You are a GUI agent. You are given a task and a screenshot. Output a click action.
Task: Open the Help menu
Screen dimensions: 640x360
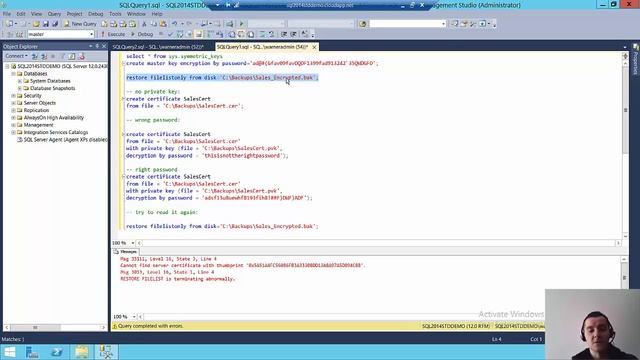click(157, 14)
